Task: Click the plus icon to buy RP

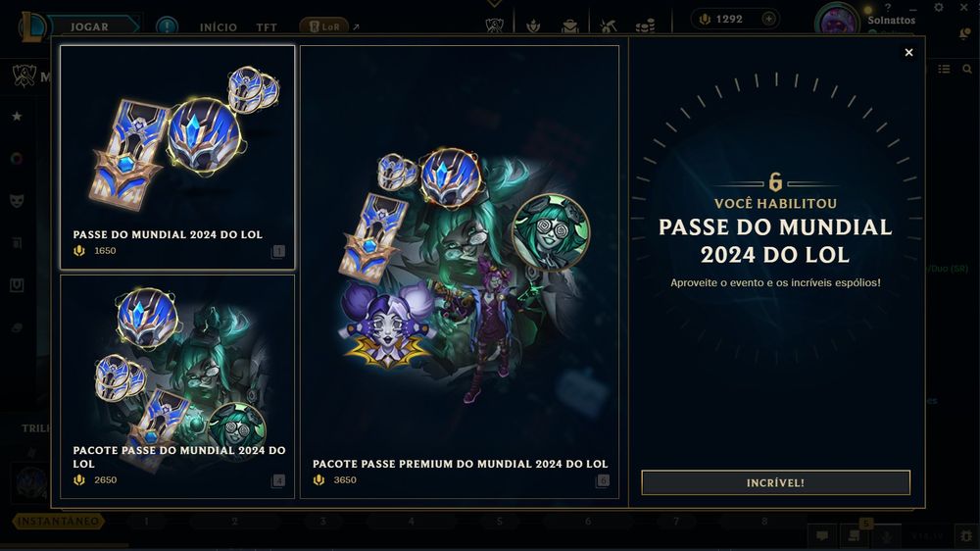Action: click(x=768, y=20)
